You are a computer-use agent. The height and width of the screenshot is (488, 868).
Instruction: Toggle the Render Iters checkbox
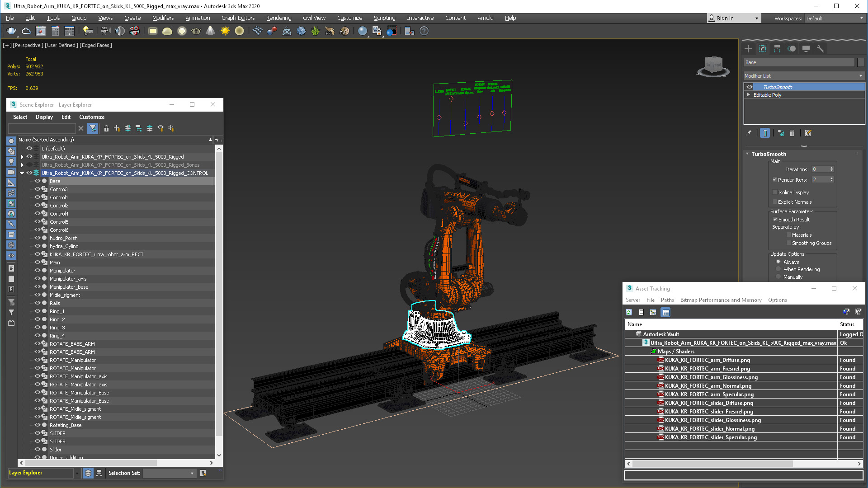point(775,179)
